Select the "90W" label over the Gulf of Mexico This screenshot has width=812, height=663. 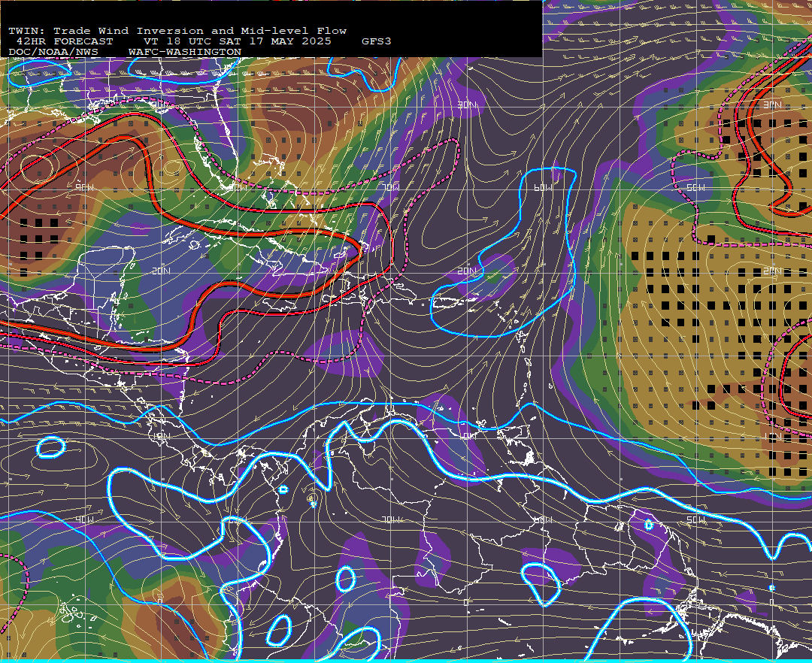(x=84, y=187)
